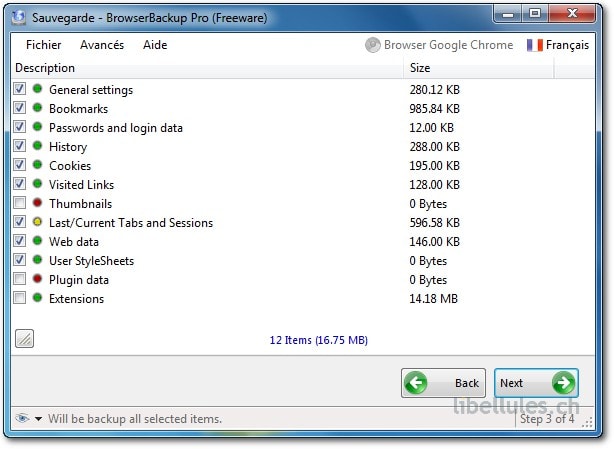Click the 596.58 KB size value

tap(435, 223)
